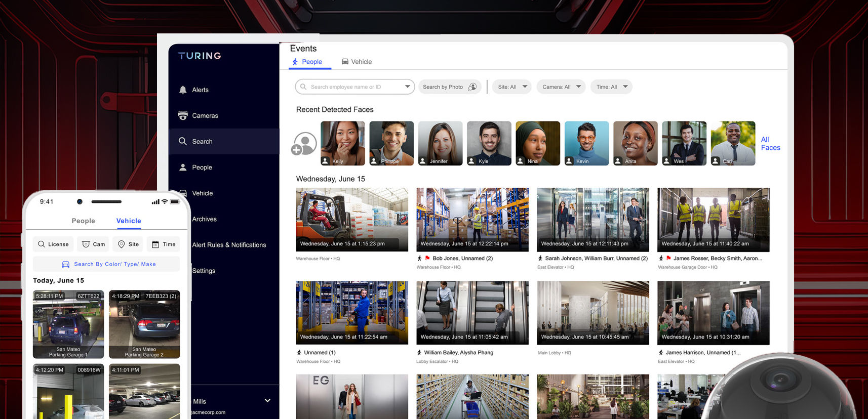Tap the License search icon on phone

42,244
